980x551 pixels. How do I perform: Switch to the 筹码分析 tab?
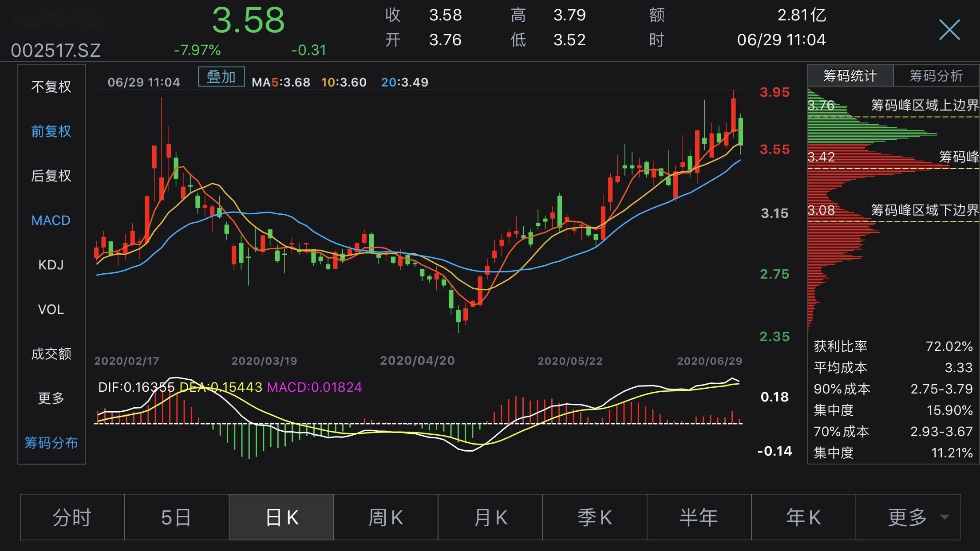[936, 75]
